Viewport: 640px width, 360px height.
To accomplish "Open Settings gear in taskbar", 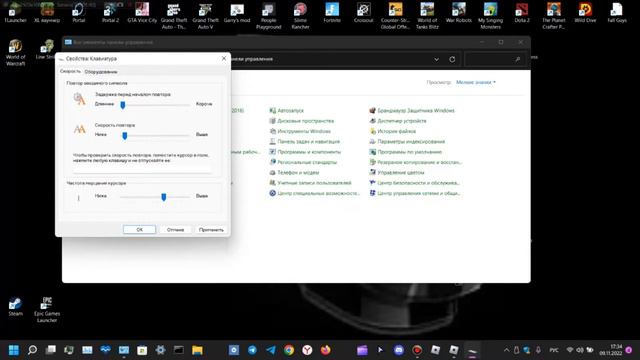I will point(160,350).
